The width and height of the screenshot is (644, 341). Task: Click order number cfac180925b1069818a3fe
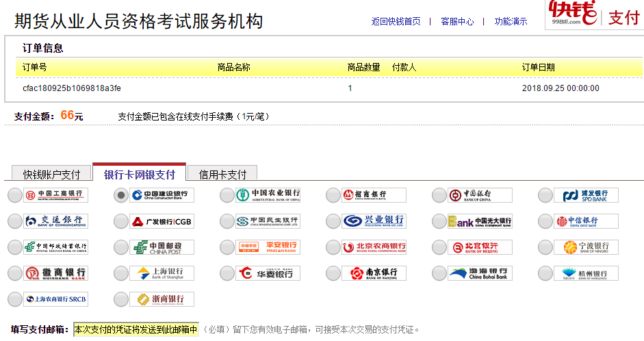[x=72, y=88]
